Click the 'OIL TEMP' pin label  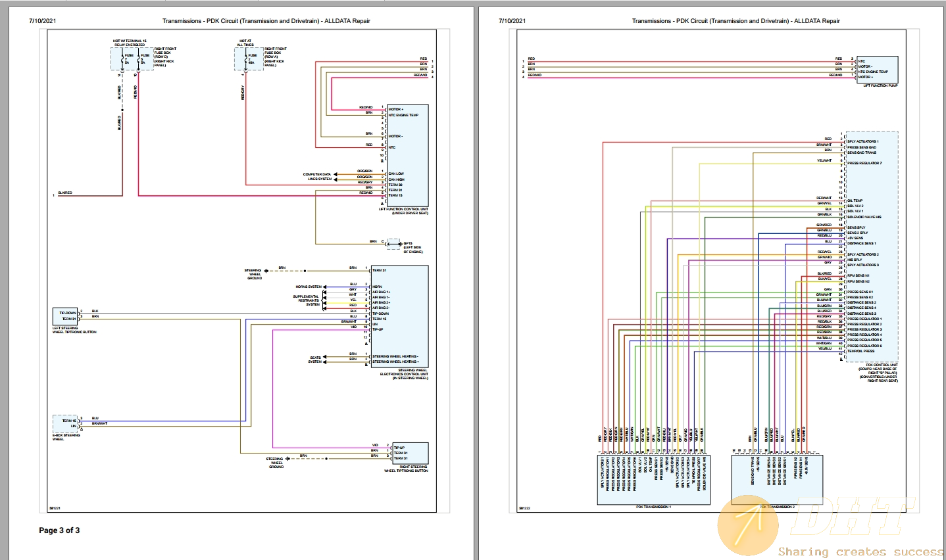[855, 200]
